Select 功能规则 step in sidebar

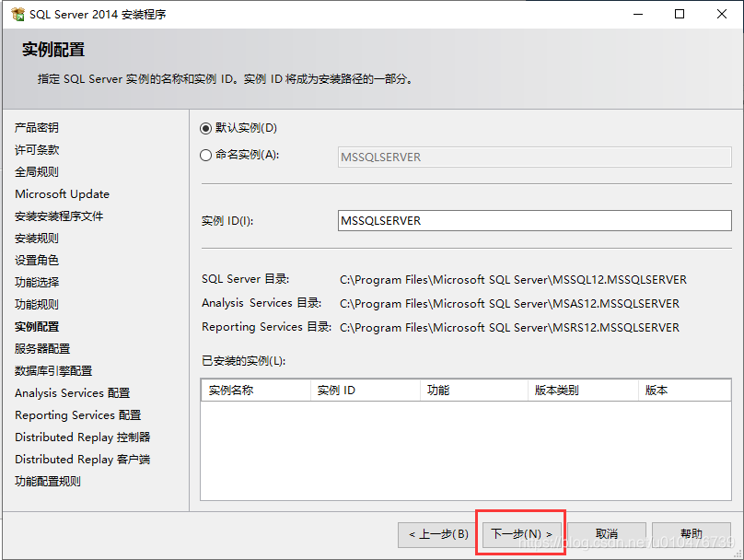[37, 304]
